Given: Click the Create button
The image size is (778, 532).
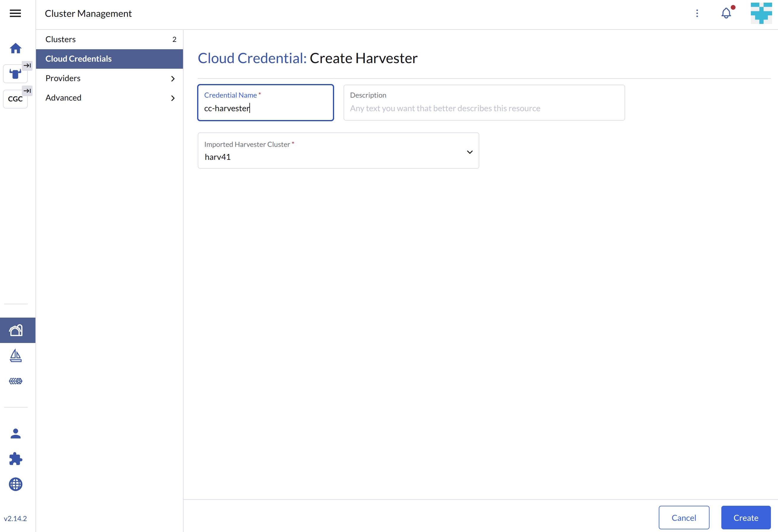Looking at the screenshot, I should (746, 518).
